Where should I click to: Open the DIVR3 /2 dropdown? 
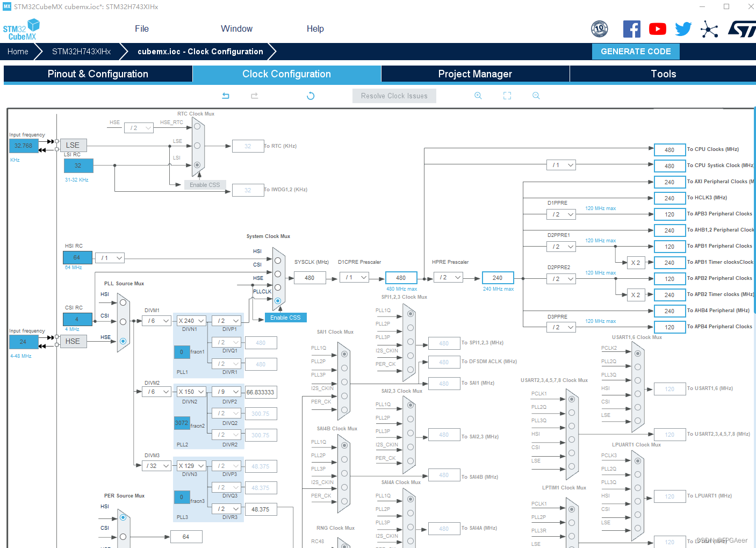226,509
